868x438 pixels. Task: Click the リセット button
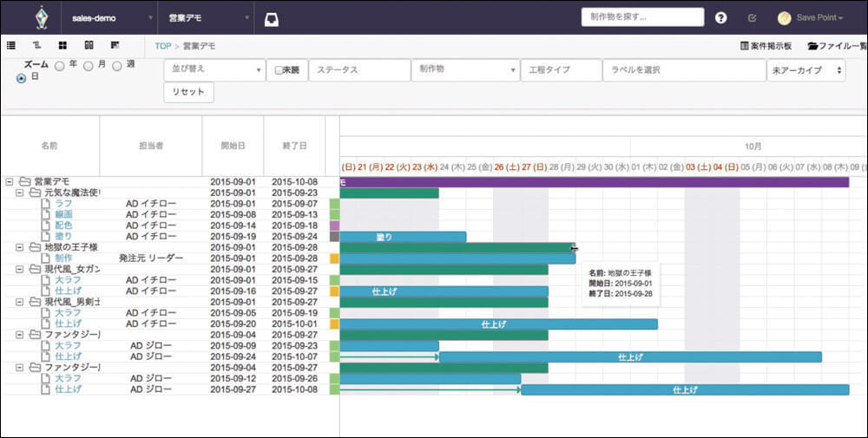click(188, 92)
